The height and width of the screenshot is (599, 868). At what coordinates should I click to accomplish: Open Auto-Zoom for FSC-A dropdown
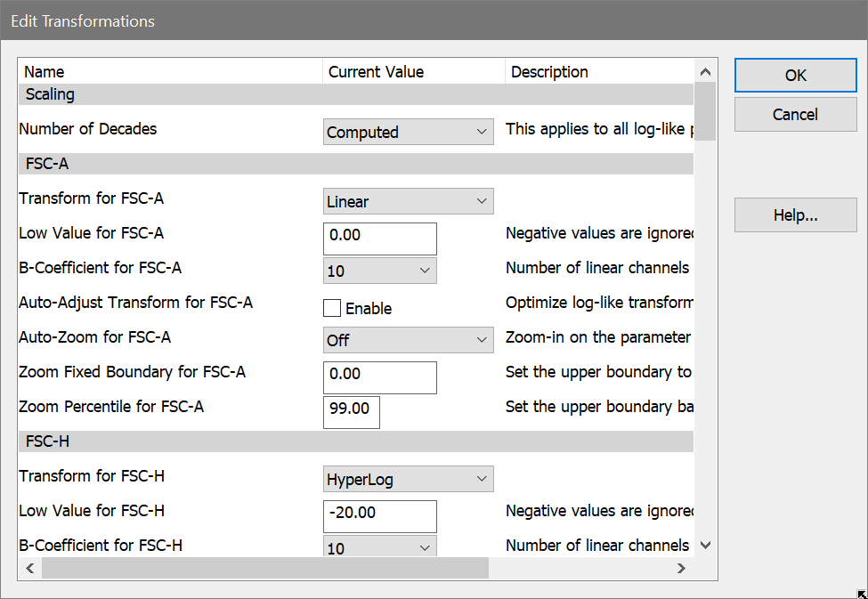click(408, 340)
